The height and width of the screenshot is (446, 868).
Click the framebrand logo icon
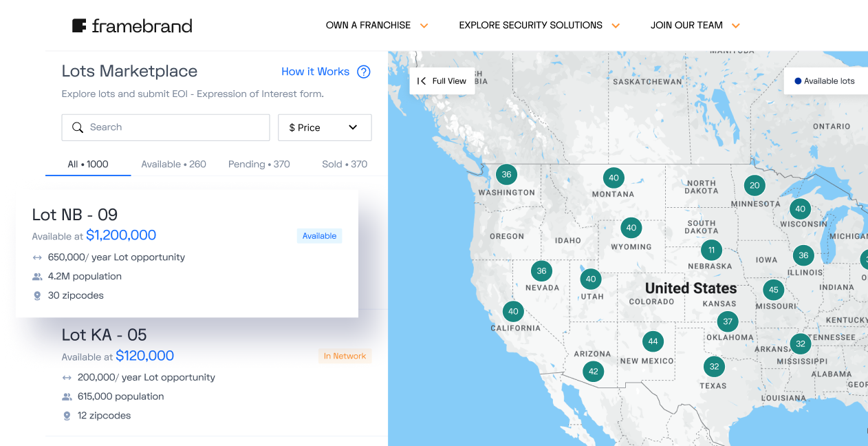[x=79, y=26]
